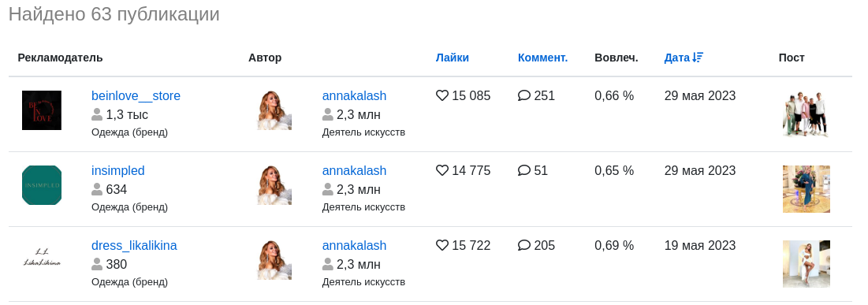868x305 pixels.
Task: Open annakalash author link in insimpled row
Action: pyautogui.click(x=354, y=170)
